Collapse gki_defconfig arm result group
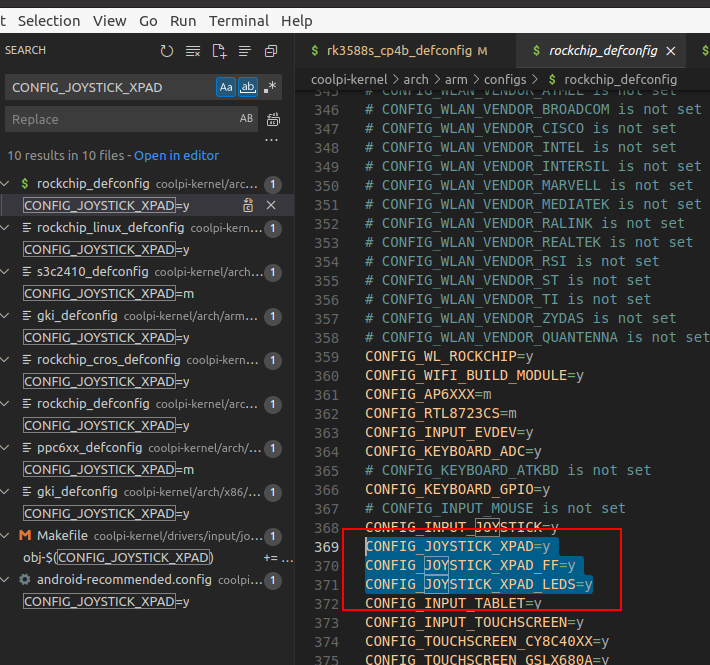This screenshot has width=710, height=665. click(5, 316)
